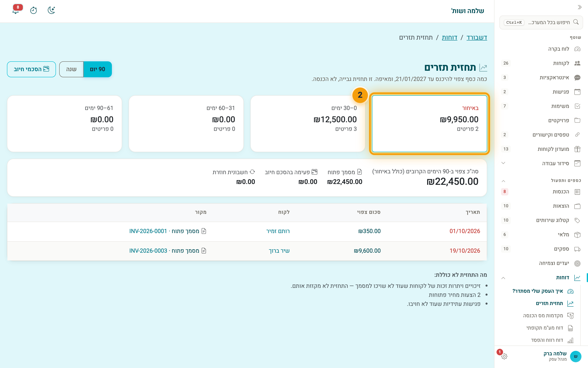Open customer שיר ברוך link
The height and width of the screenshot is (368, 588).
pyautogui.click(x=279, y=251)
